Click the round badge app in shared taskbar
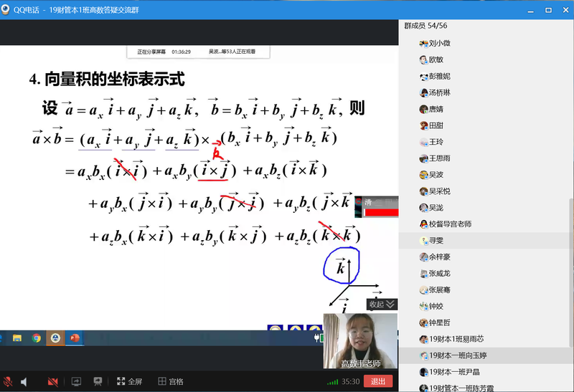 click(x=55, y=338)
